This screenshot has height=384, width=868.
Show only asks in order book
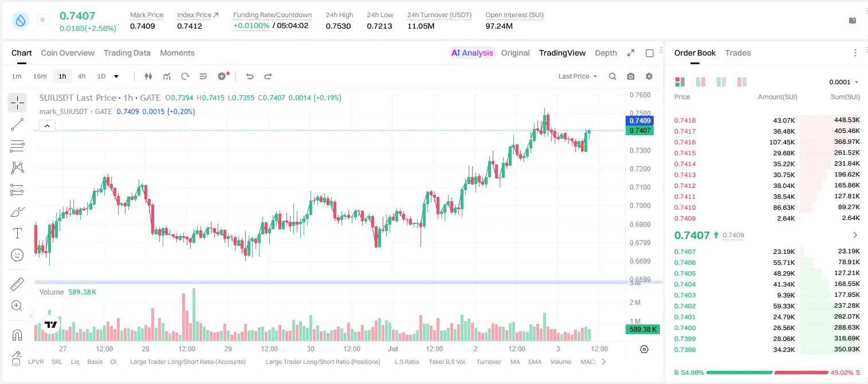(742, 82)
